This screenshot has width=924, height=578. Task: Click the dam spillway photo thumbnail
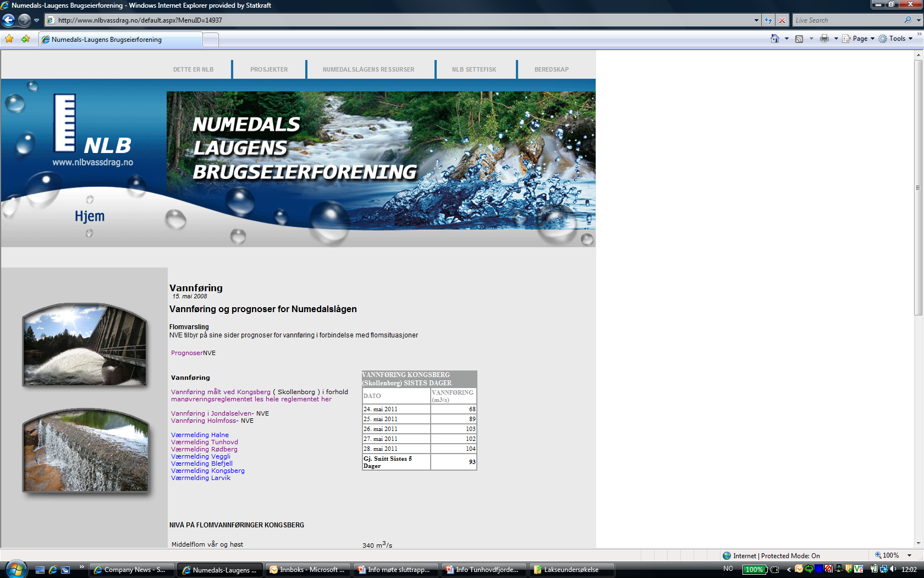click(85, 345)
